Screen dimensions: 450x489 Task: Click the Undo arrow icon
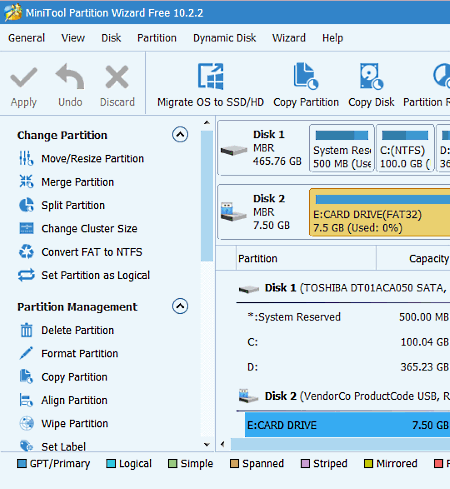pyautogui.click(x=70, y=76)
